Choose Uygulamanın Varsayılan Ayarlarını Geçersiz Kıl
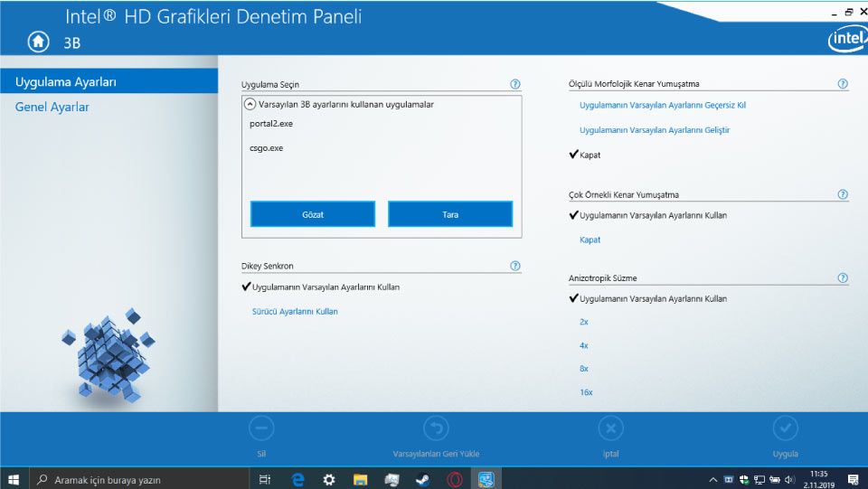868x489 pixels. pos(663,105)
